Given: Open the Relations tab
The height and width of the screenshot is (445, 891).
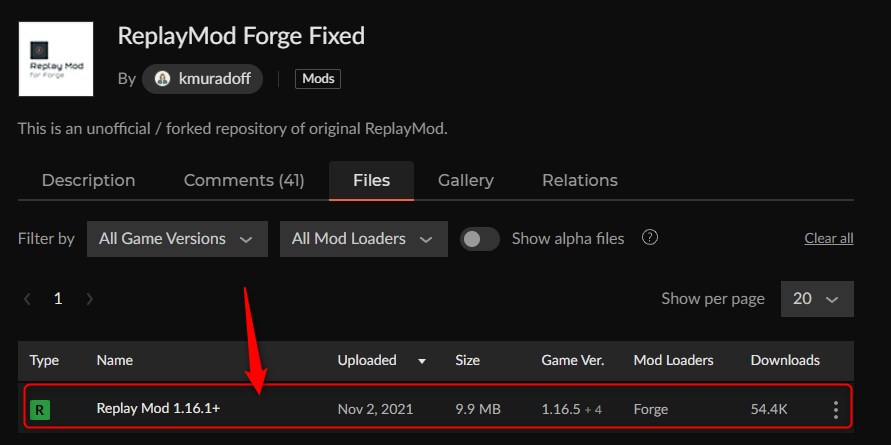Looking at the screenshot, I should [x=580, y=180].
